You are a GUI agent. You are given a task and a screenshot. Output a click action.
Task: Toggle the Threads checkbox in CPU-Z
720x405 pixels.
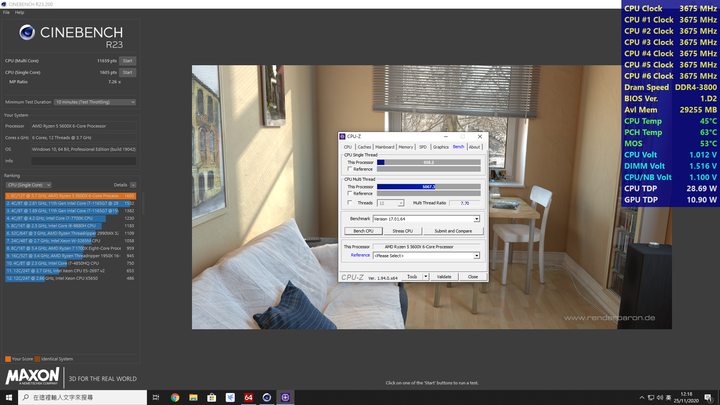click(350, 202)
